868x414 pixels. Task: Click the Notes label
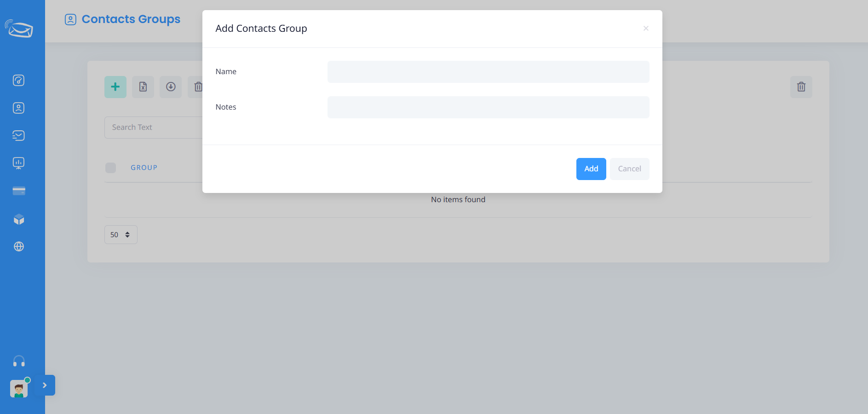click(x=226, y=107)
